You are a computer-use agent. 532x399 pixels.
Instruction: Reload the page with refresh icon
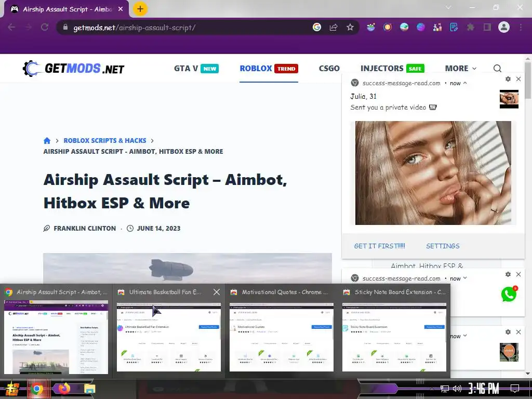[x=45, y=27]
